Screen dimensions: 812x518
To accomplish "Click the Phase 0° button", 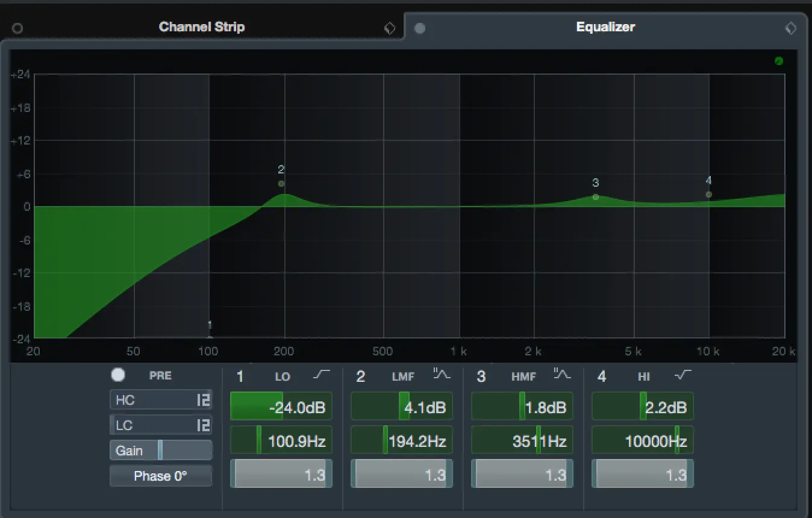I will (x=160, y=476).
